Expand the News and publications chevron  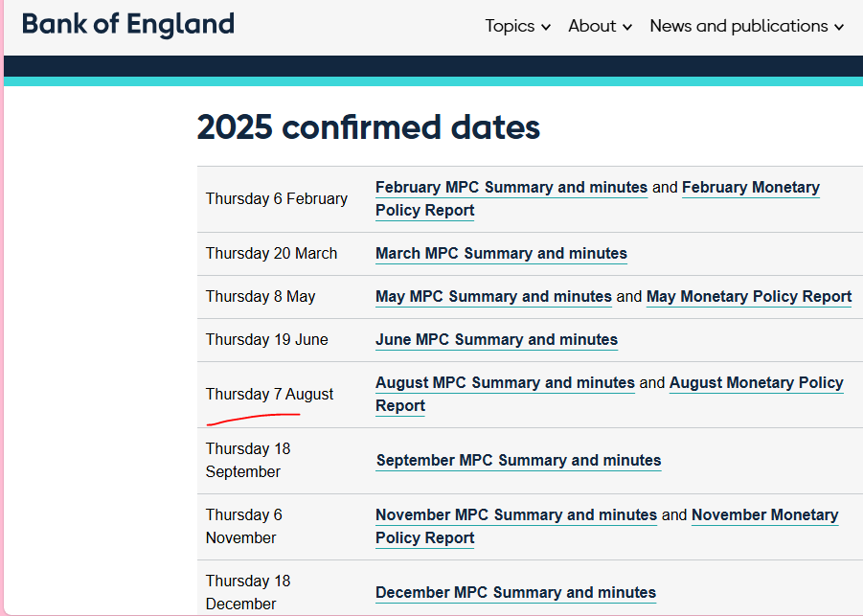[x=839, y=28]
